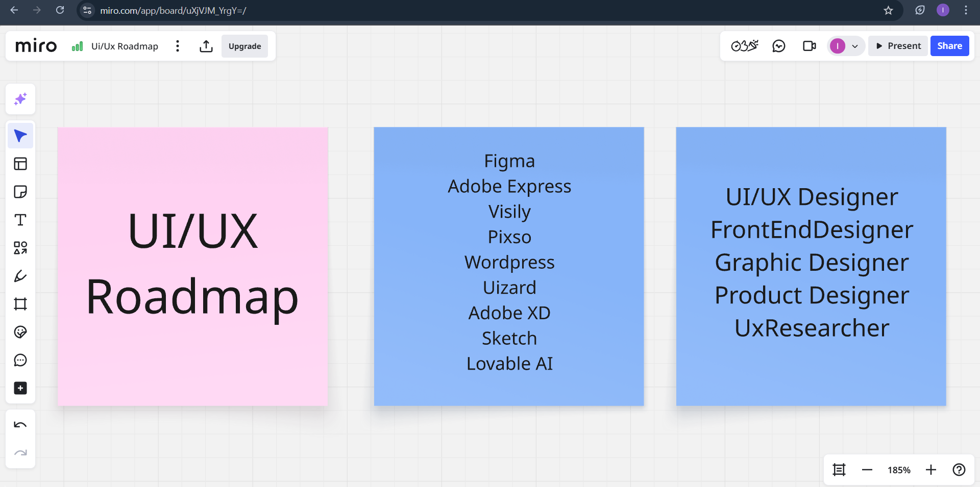This screenshot has height=487, width=980.
Task: Start presentation with Present button
Action: [x=898, y=46]
